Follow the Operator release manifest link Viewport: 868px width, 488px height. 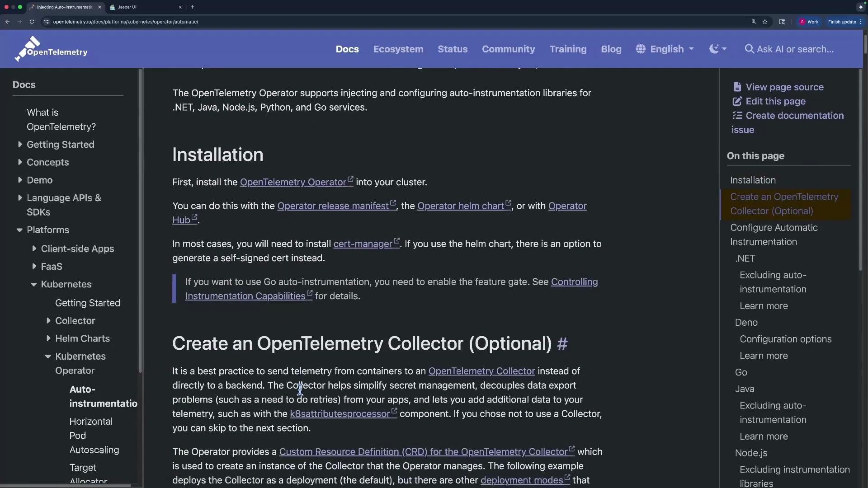336,206
